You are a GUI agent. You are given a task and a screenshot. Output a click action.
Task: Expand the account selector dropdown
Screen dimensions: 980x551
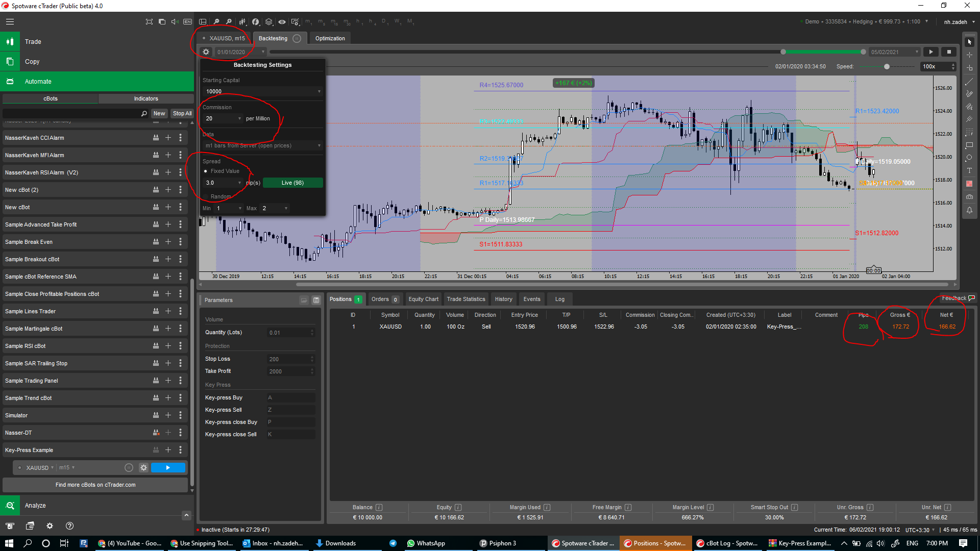(x=926, y=22)
